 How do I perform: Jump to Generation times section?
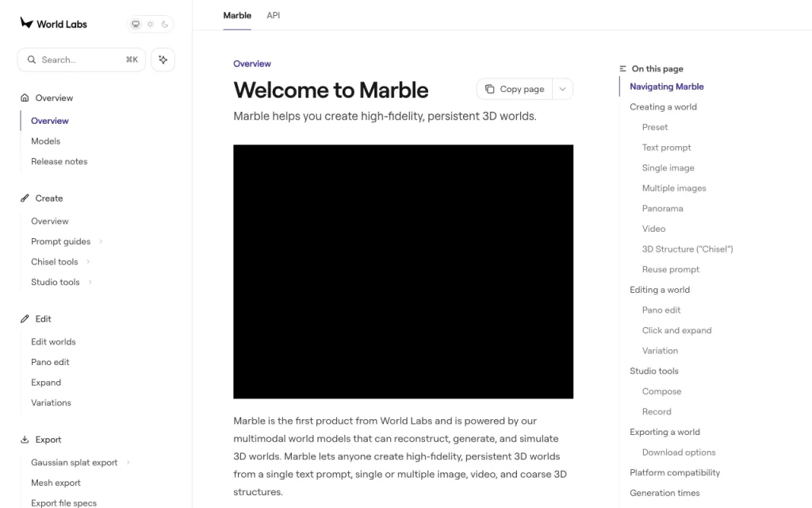pyautogui.click(x=665, y=492)
